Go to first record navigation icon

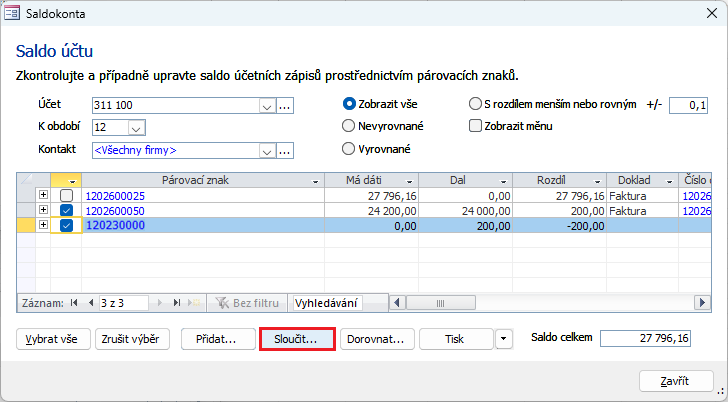(74, 303)
